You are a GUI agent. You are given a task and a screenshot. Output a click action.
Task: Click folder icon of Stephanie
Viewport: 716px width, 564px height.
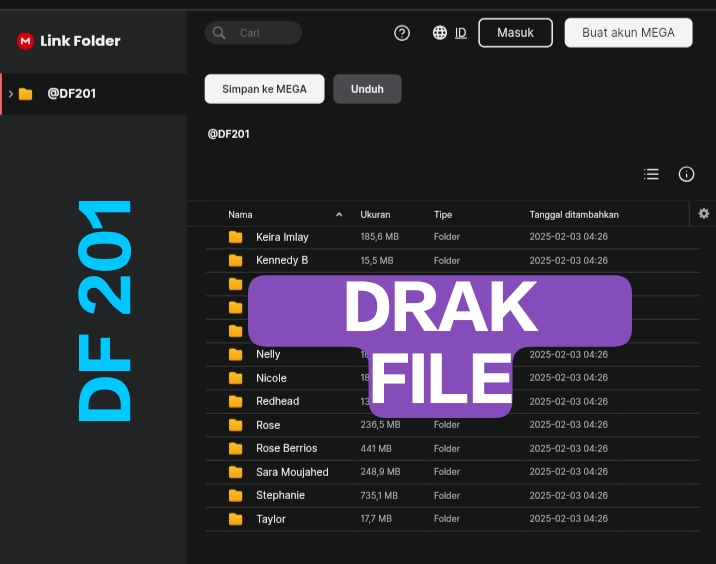(236, 495)
